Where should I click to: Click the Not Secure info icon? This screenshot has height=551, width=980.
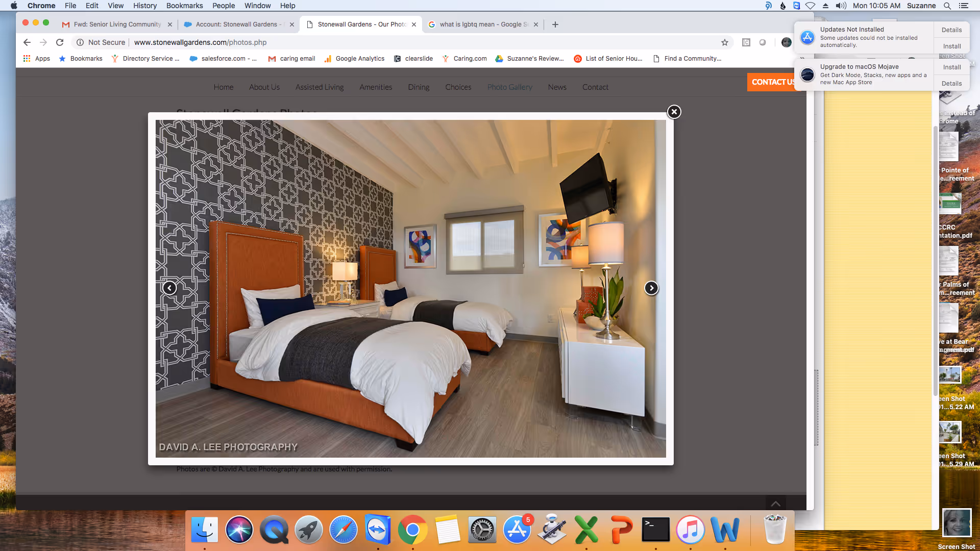point(81,42)
